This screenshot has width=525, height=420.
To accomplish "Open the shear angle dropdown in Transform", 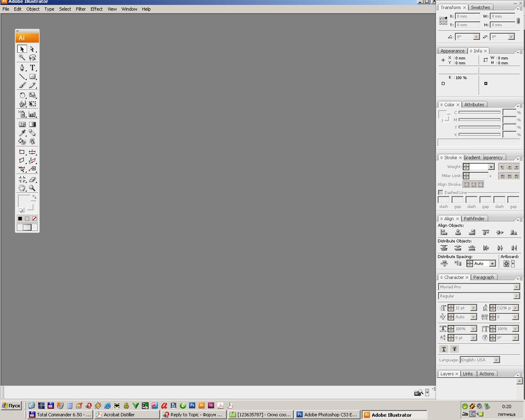I will point(511,37).
